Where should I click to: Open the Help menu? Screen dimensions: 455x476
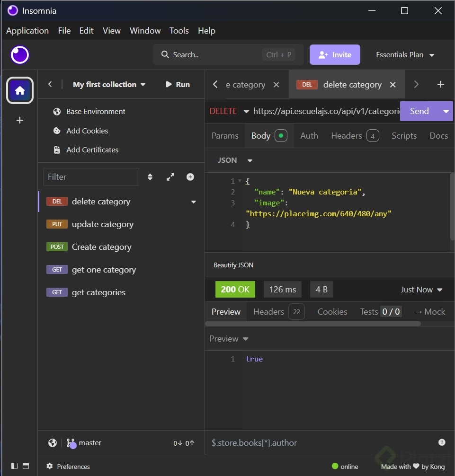point(206,31)
